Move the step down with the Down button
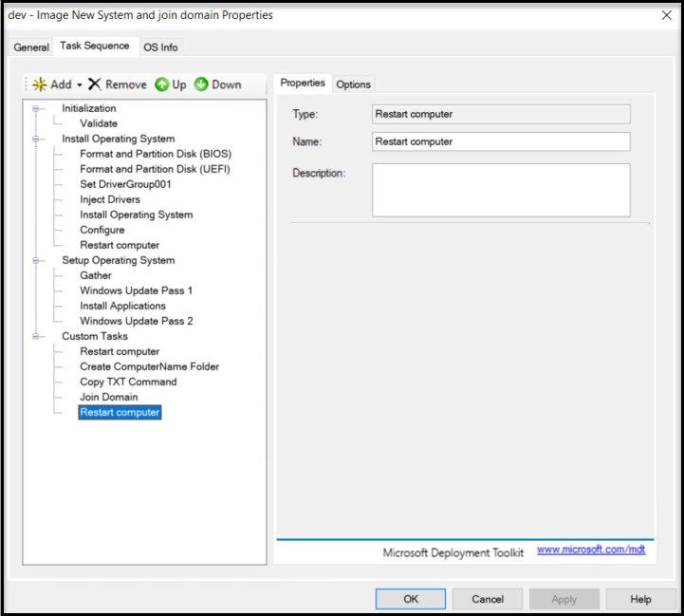Viewport: 684px width, 616px height. tap(217, 84)
